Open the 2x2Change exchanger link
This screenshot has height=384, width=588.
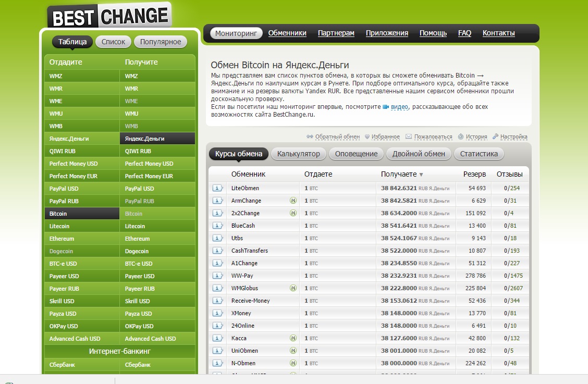coord(245,213)
